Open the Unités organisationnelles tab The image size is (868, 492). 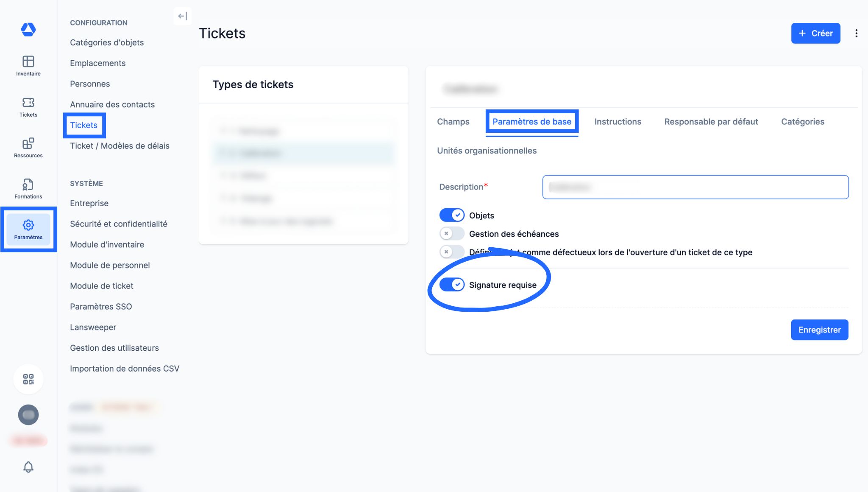coord(487,151)
